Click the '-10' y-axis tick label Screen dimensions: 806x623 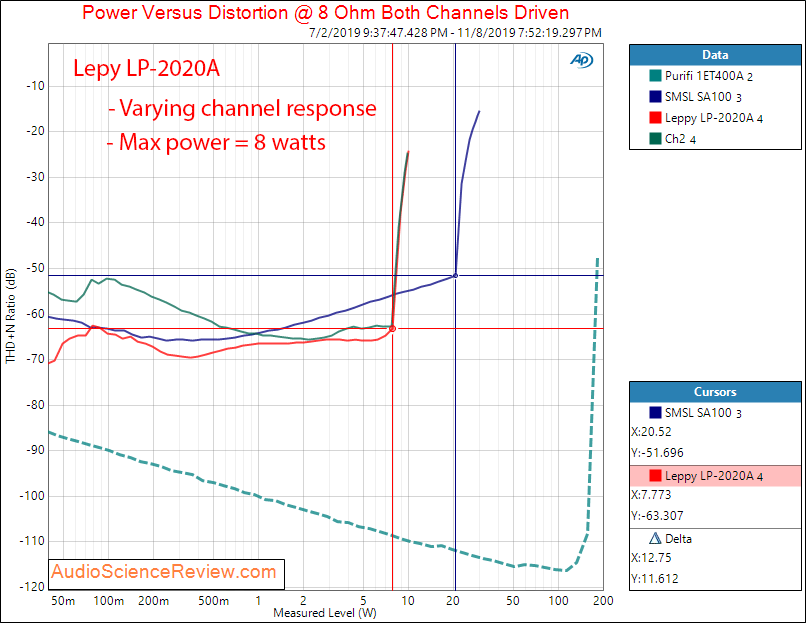[35, 86]
